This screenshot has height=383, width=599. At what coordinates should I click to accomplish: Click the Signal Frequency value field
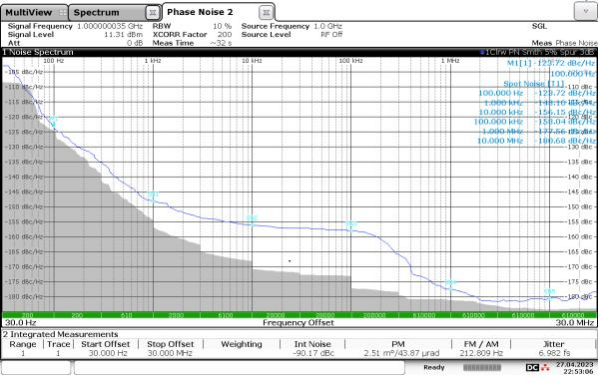tap(110, 26)
